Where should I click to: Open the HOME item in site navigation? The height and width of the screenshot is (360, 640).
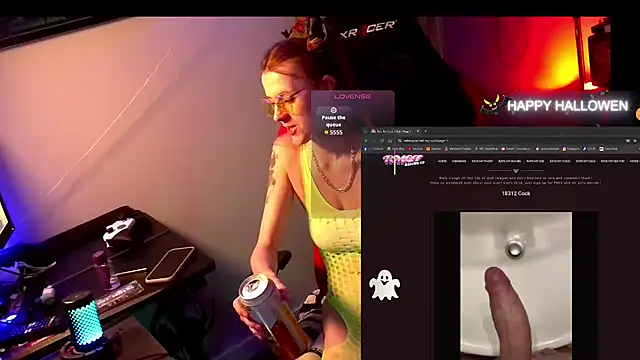[442, 161]
